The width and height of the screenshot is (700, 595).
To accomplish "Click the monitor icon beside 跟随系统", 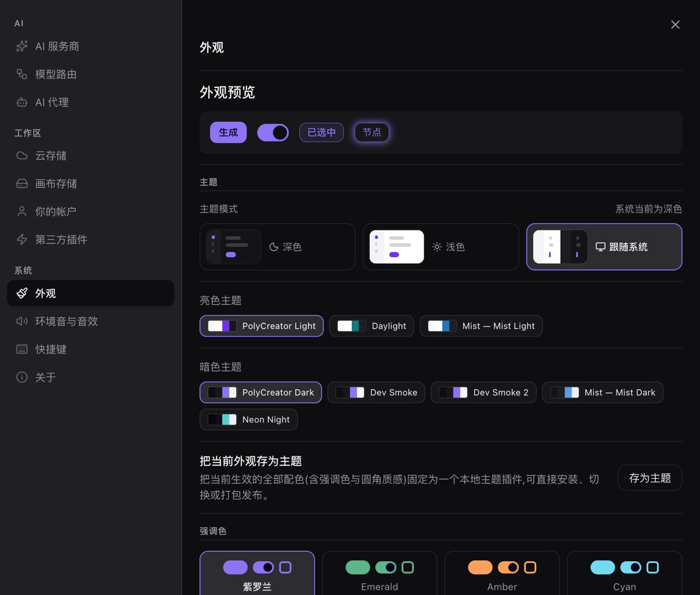I will tap(600, 247).
